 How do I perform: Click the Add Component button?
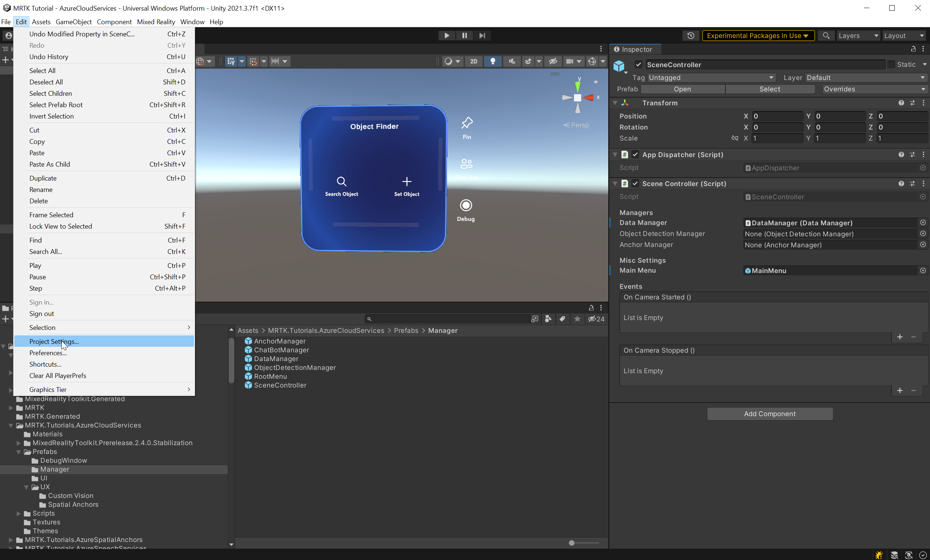click(769, 414)
